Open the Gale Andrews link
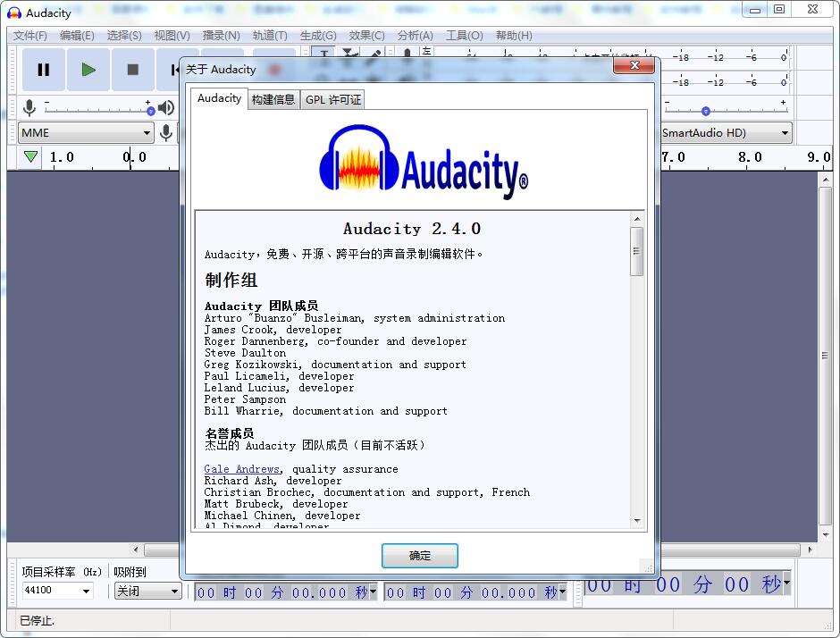This screenshot has width=840, height=638. 241,469
